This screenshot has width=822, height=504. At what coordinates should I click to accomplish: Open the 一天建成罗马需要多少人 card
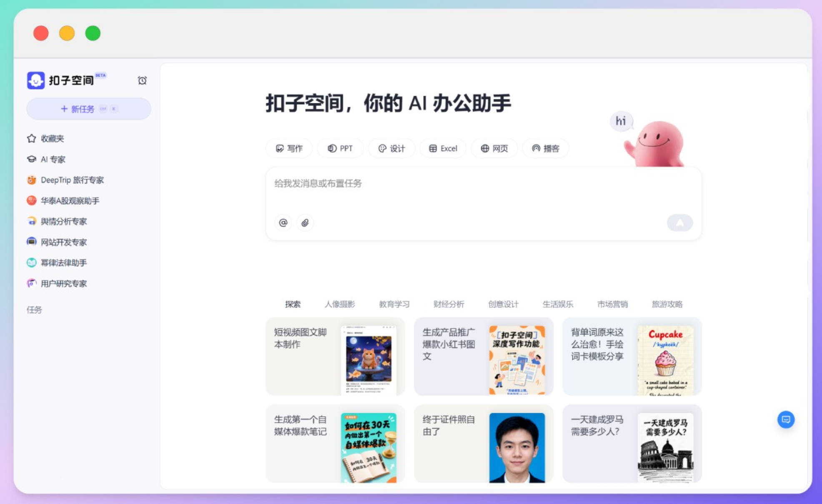point(632,444)
